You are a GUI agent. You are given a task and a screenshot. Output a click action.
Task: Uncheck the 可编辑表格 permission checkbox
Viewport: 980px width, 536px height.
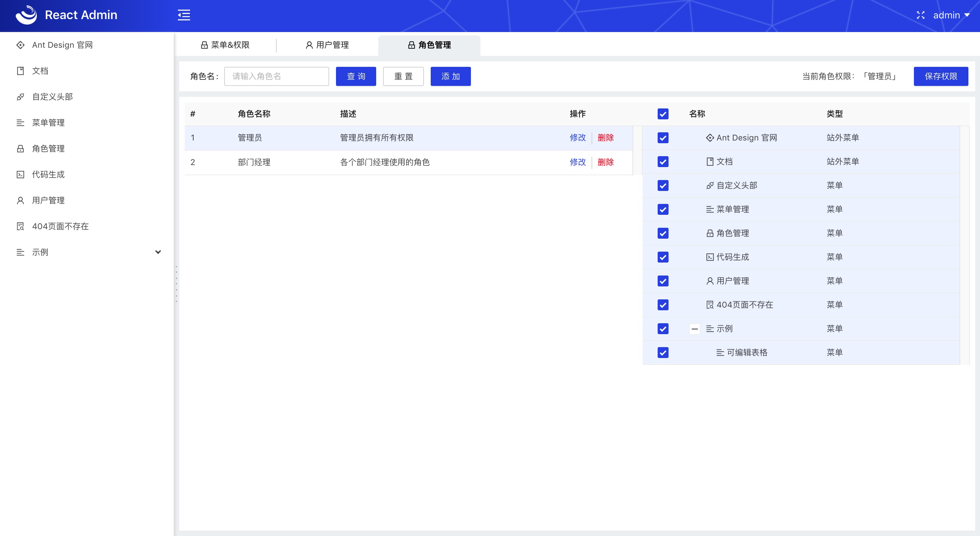click(x=663, y=353)
